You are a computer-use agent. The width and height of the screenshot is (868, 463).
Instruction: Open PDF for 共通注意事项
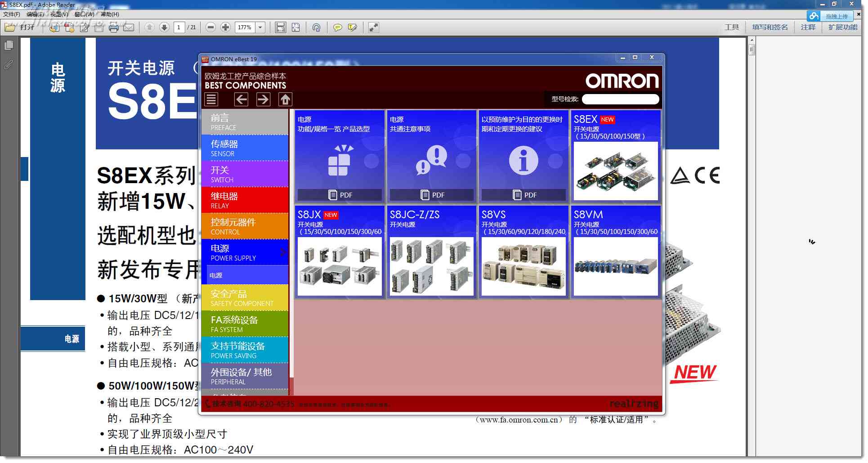click(x=432, y=195)
